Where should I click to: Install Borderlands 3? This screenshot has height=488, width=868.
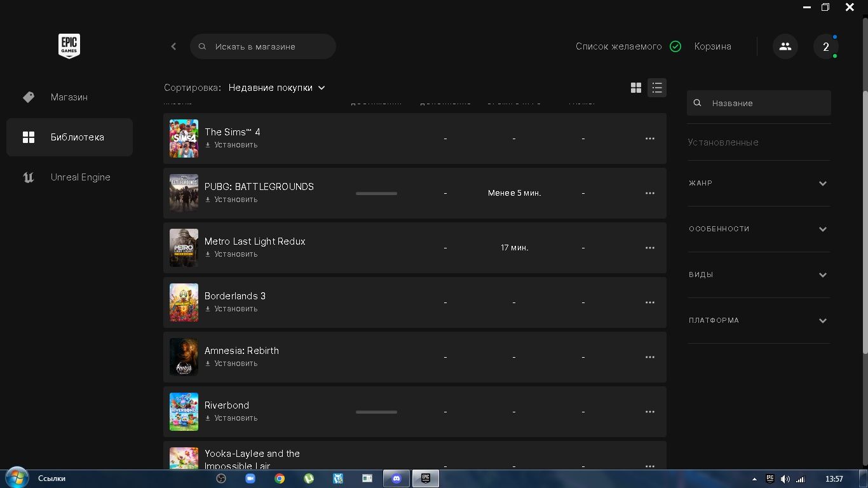click(231, 309)
